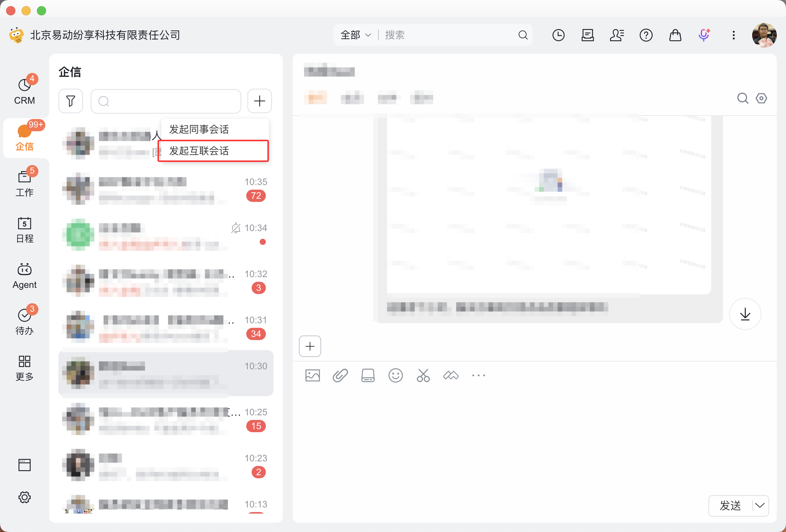Open the emoji smiley picker
786x532 pixels.
pyautogui.click(x=395, y=375)
